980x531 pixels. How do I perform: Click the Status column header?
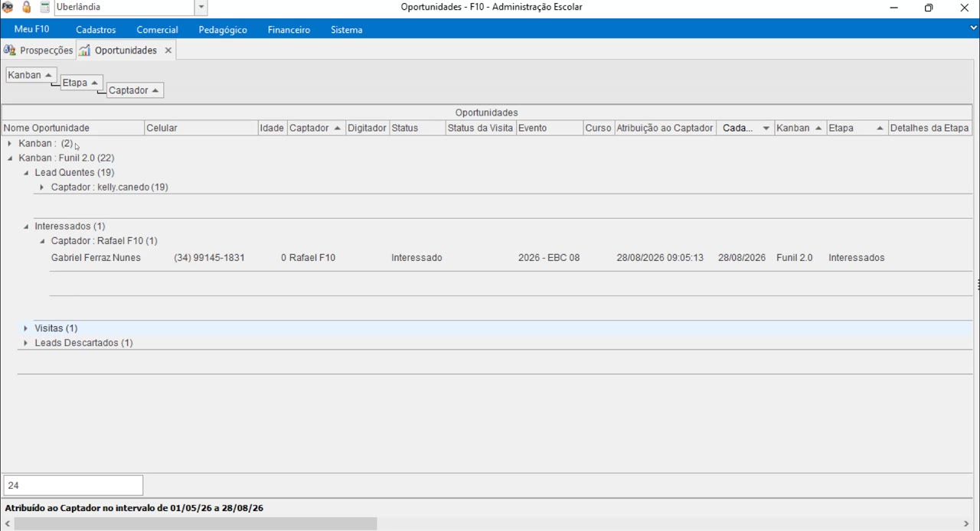click(416, 128)
